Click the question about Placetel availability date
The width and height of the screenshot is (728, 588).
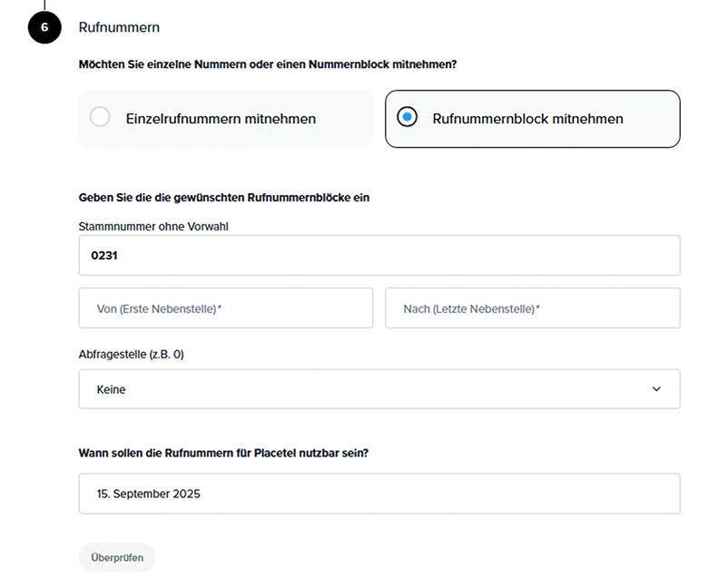(x=223, y=453)
